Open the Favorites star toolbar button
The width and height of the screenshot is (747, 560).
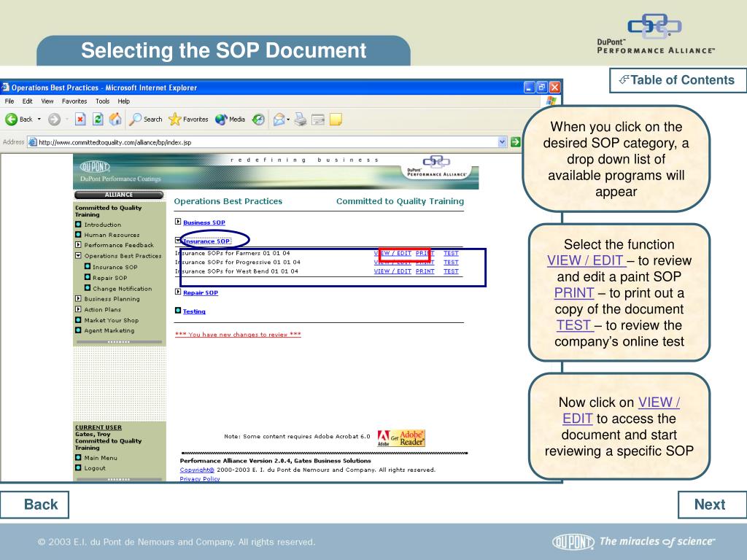[x=188, y=120]
